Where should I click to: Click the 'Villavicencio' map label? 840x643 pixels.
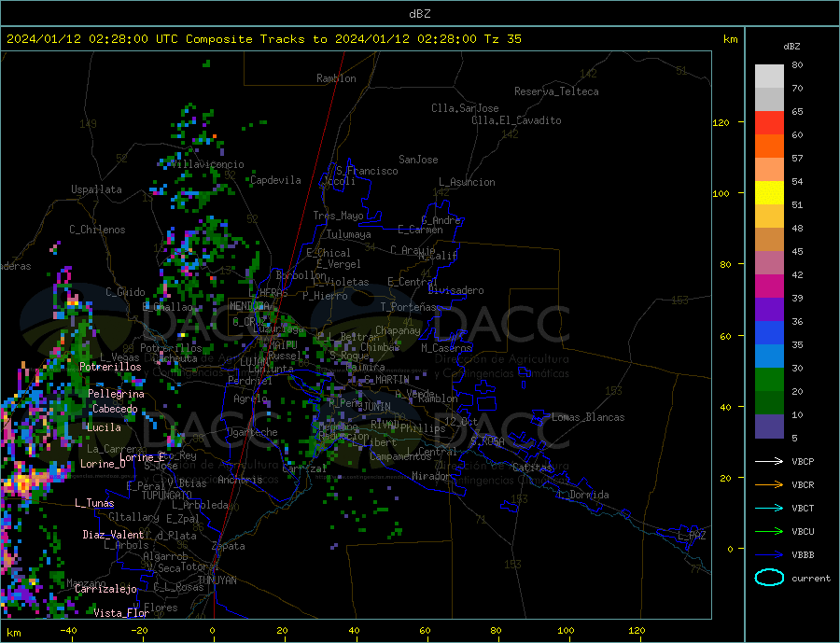pyautogui.click(x=208, y=164)
